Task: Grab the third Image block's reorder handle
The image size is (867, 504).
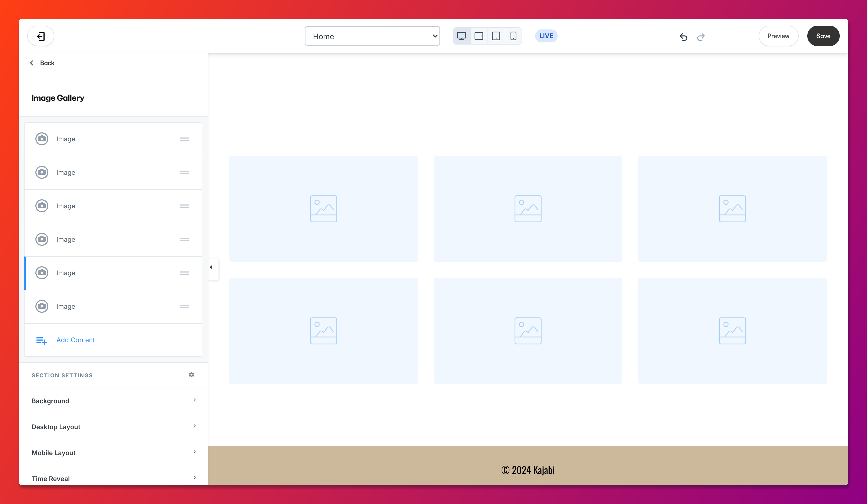Action: click(184, 206)
